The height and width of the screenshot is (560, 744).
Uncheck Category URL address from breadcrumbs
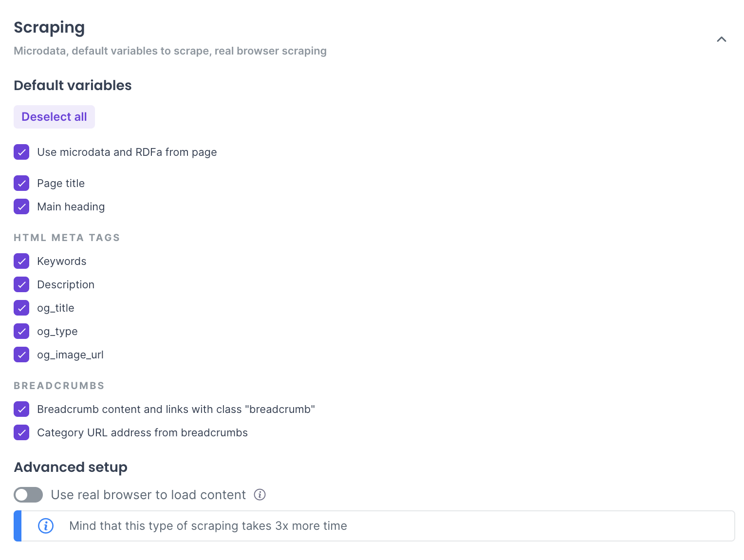[x=21, y=432]
